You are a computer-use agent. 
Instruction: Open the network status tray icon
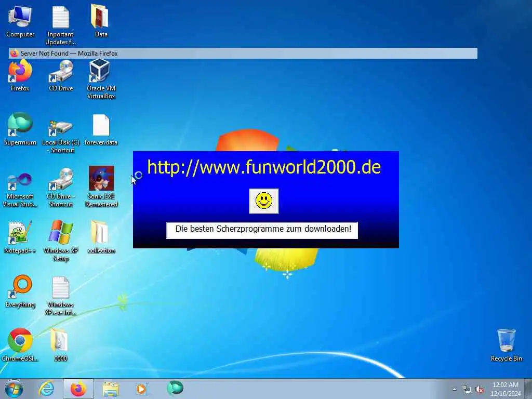click(467, 390)
